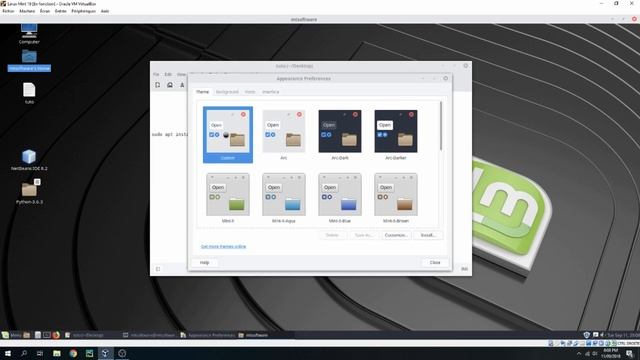Select the Custom theme thumbnail
The image size is (640, 360).
pos(228,135)
